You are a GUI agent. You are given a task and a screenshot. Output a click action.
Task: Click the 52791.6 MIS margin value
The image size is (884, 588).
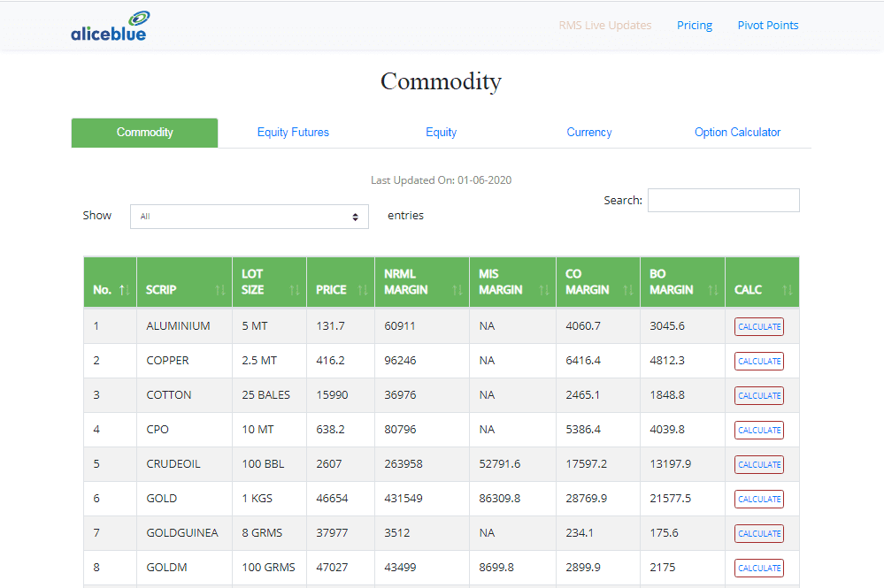tap(499, 463)
